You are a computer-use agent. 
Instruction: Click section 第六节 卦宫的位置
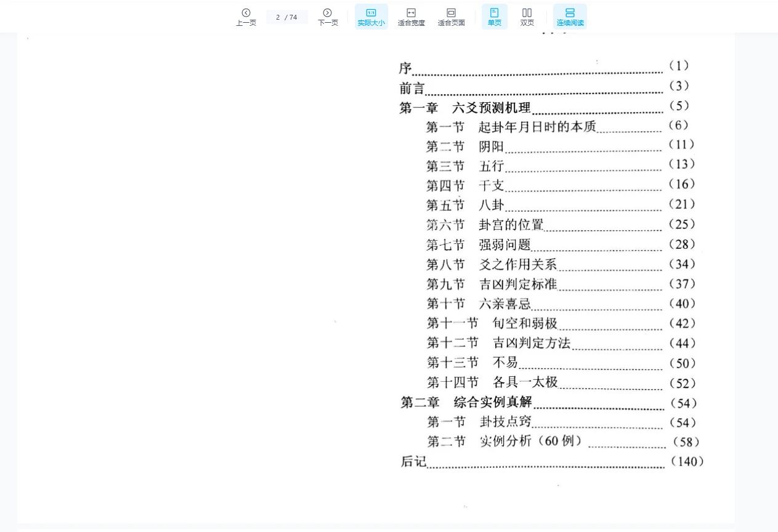tap(485, 225)
